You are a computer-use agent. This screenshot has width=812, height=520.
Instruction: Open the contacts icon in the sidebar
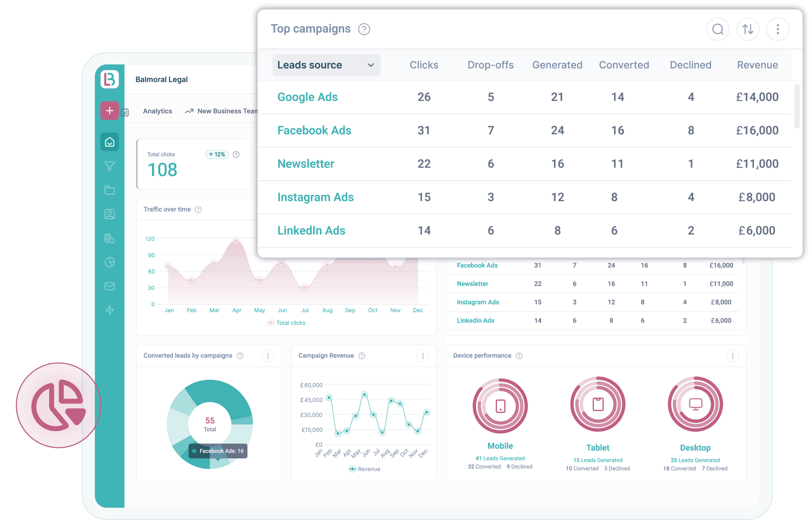pyautogui.click(x=110, y=214)
